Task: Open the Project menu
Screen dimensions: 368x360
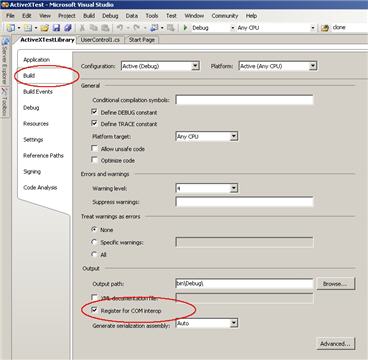Action: (x=67, y=16)
